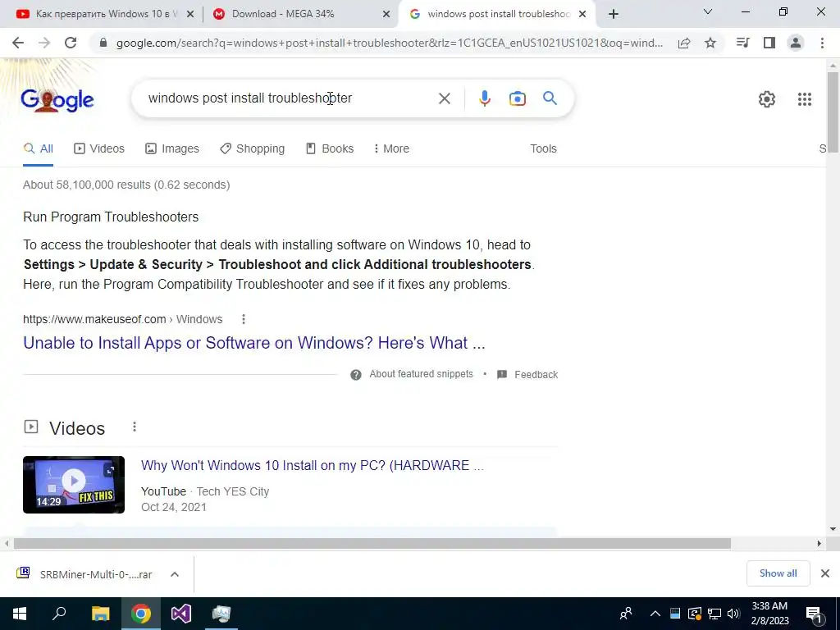Open options for the makeuseof.com result
This screenshot has height=630, width=840.
[244, 319]
